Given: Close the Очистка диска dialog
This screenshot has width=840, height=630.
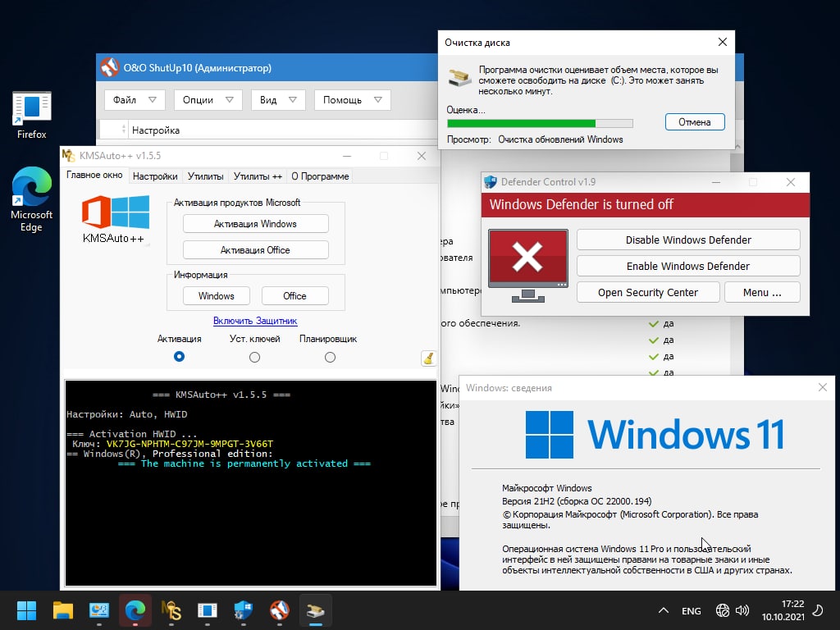Looking at the screenshot, I should (x=723, y=42).
